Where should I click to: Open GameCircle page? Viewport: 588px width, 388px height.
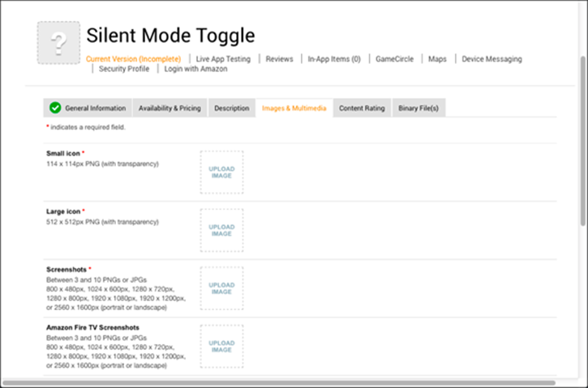pyautogui.click(x=394, y=59)
